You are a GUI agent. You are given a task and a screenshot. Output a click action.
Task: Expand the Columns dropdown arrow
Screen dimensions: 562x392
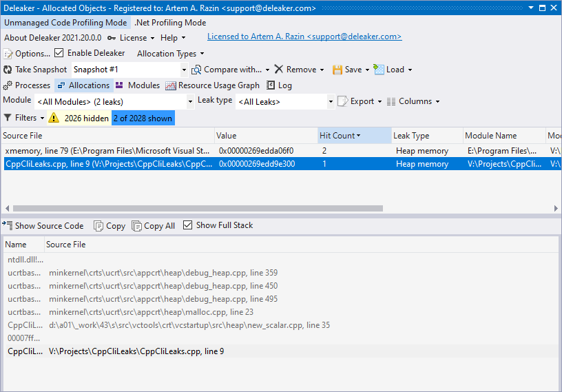pyautogui.click(x=437, y=102)
